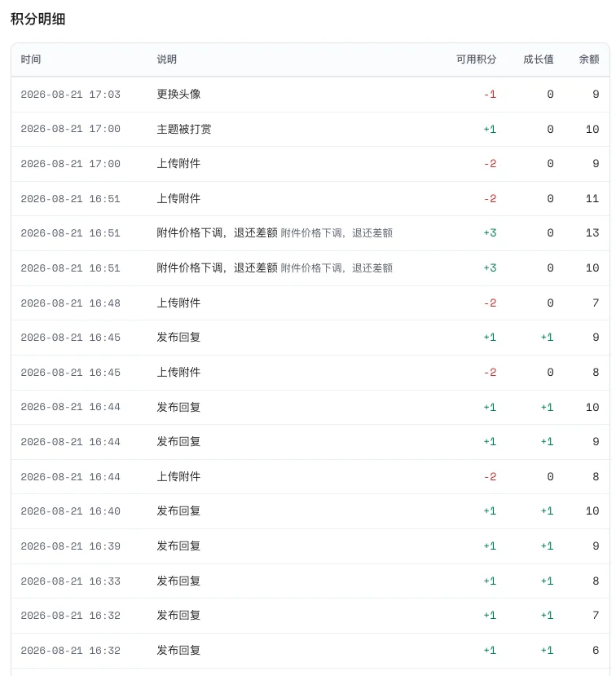616x676 pixels.
Task: Click balance 8 in the 16:33 row
Action: tap(596, 581)
